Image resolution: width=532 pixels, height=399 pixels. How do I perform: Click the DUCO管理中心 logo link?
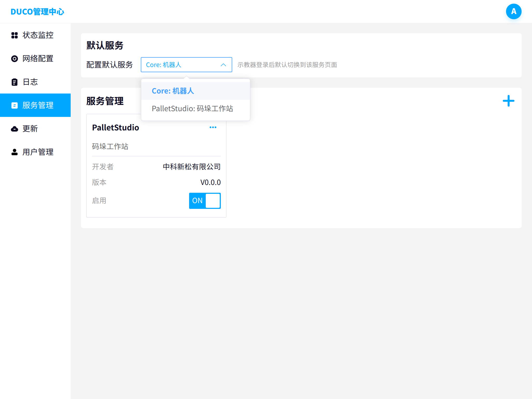37,12
